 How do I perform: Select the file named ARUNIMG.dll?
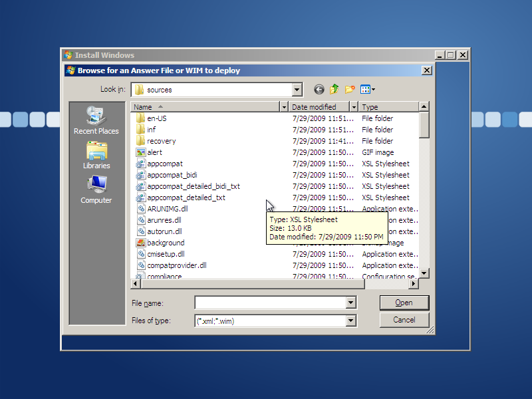tap(168, 209)
